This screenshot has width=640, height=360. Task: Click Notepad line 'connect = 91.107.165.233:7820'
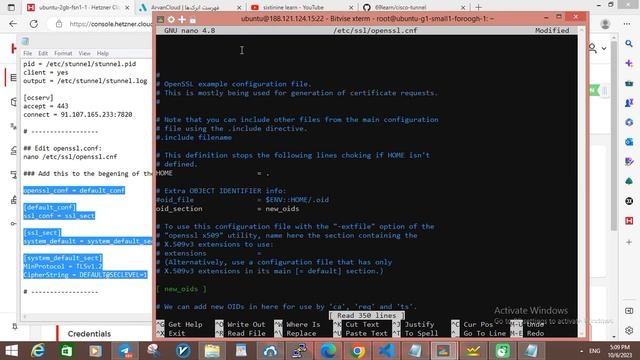tap(78, 115)
